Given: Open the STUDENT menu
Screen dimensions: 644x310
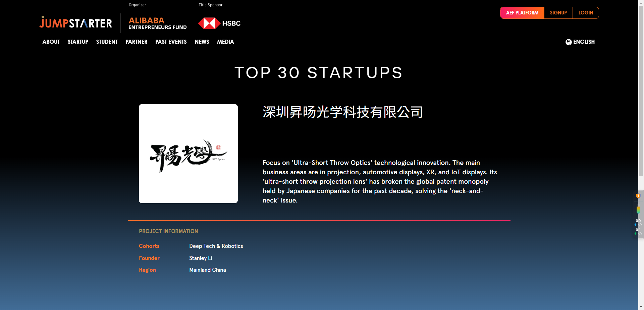Looking at the screenshot, I should point(107,42).
